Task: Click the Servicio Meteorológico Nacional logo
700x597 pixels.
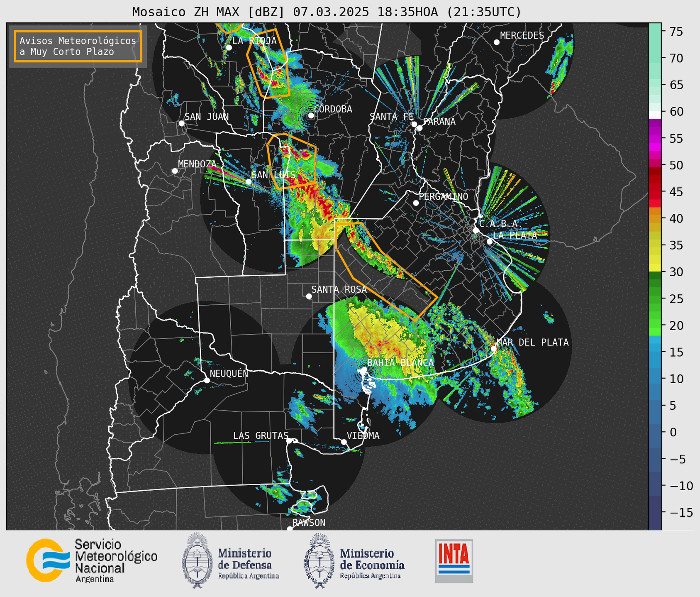Action: 92,560
